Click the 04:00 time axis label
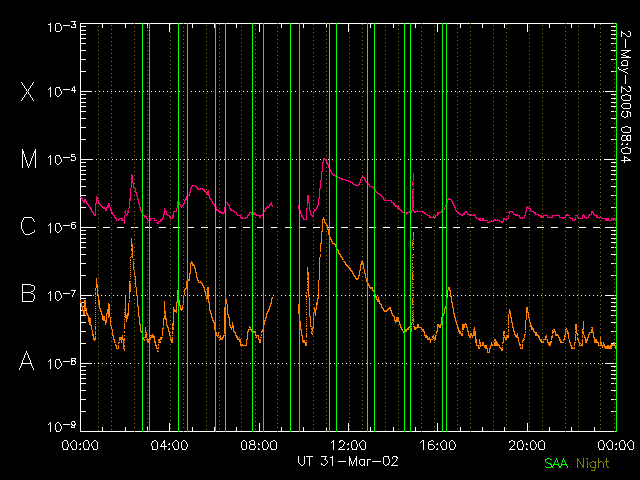This screenshot has height=480, width=640. 169,445
